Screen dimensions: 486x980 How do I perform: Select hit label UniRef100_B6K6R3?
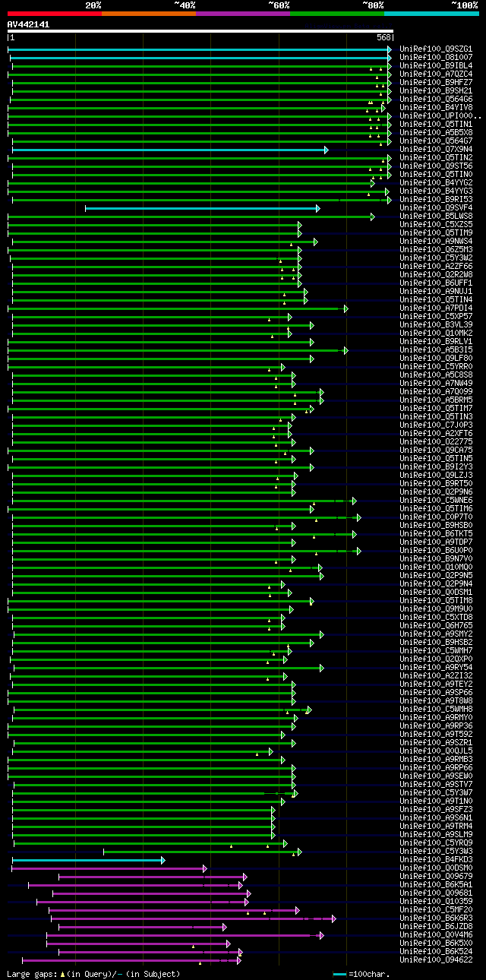pyautogui.click(x=436, y=918)
